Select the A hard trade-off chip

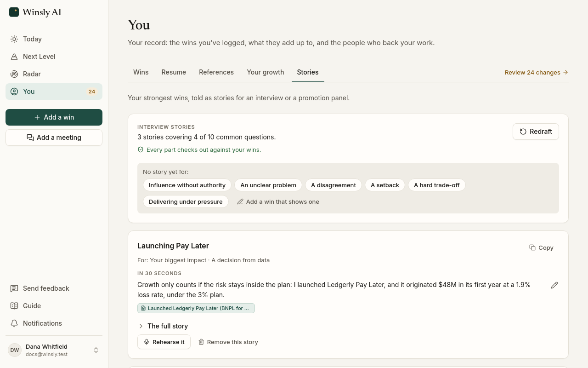click(x=437, y=185)
